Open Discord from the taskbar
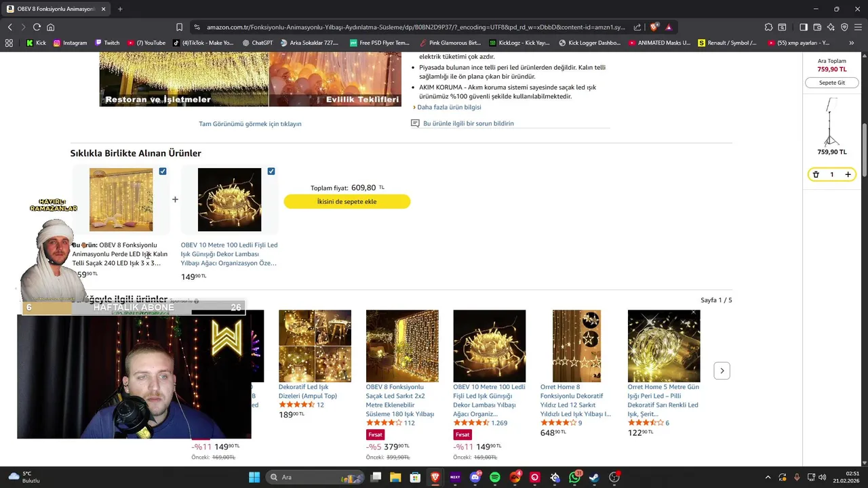This screenshot has width=868, height=488. tap(475, 477)
